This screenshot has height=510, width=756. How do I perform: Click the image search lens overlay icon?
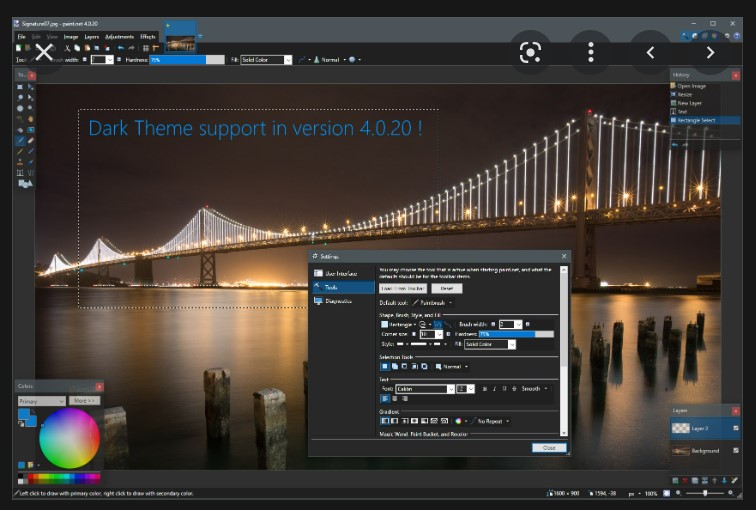(x=531, y=52)
